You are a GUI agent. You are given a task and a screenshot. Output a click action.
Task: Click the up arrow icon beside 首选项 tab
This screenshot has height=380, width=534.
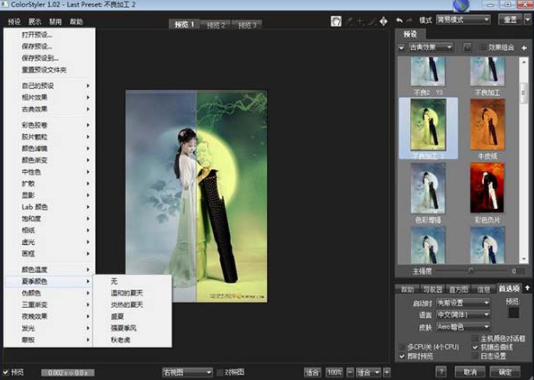point(527,288)
